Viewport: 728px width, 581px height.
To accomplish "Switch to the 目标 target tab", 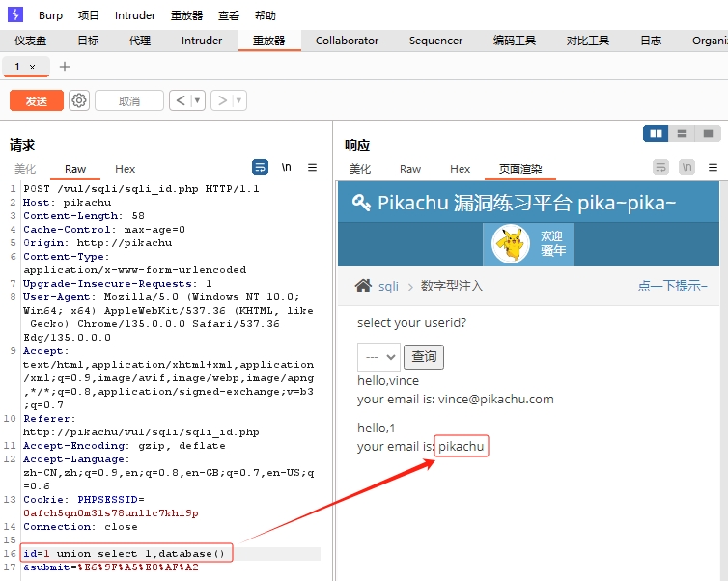I will (88, 41).
